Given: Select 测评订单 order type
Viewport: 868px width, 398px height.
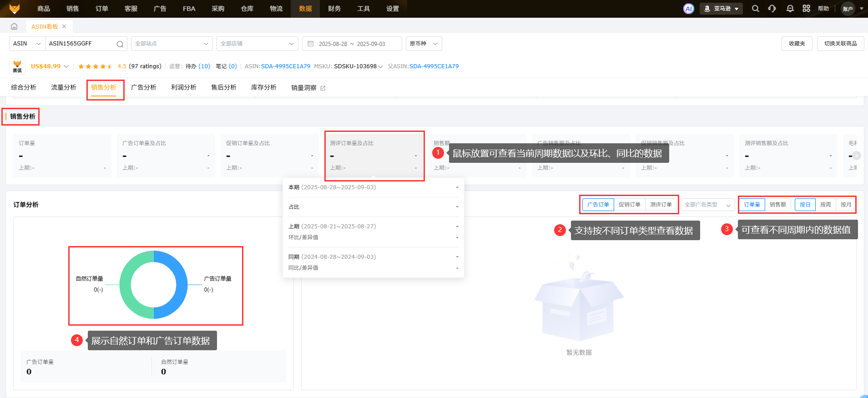Looking at the screenshot, I should [661, 205].
